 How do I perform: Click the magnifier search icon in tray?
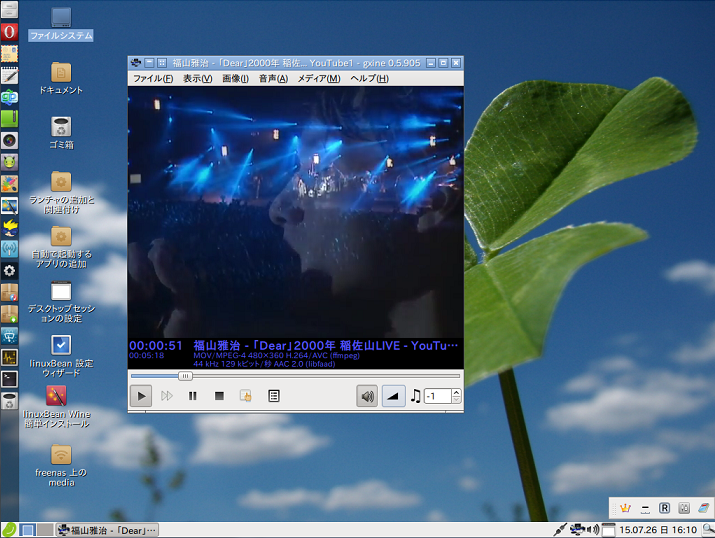tap(708, 530)
